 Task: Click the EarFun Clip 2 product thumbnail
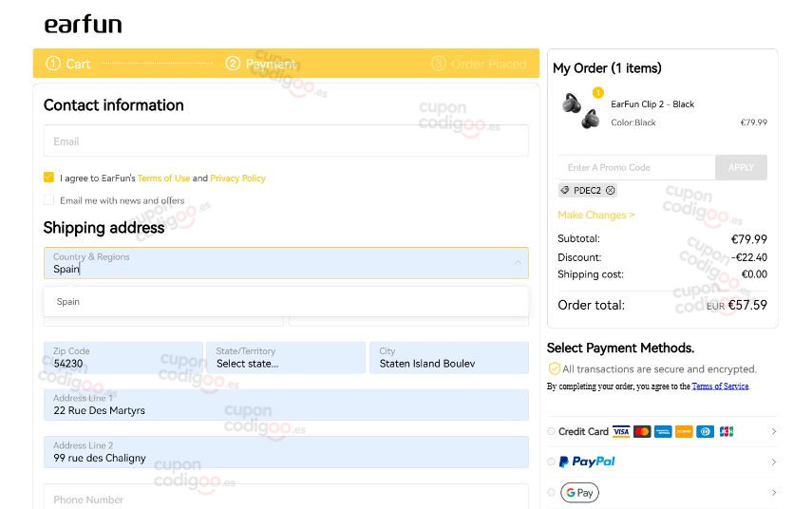click(580, 111)
